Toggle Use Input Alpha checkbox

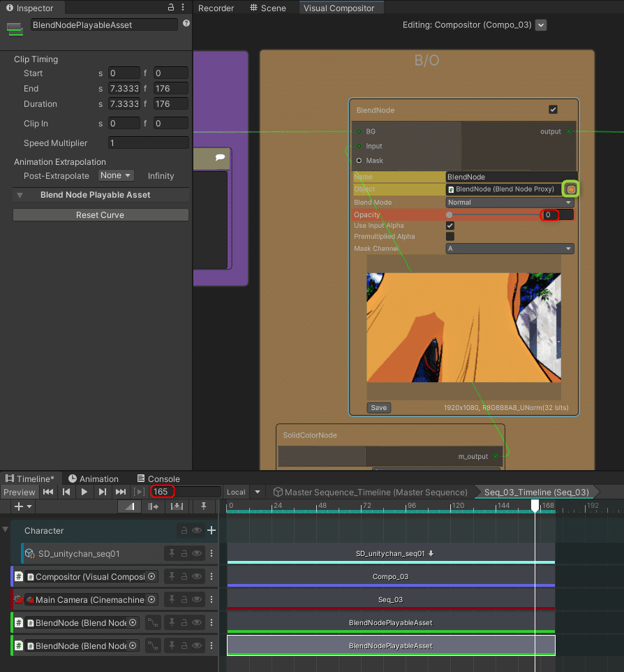coord(450,226)
